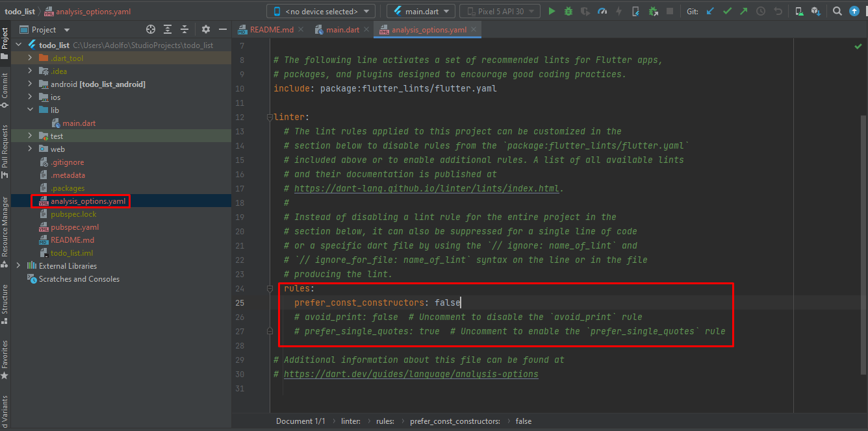Screen dimensions: 868x431
Task: Collapse all in Project panel
Action: (x=185, y=29)
